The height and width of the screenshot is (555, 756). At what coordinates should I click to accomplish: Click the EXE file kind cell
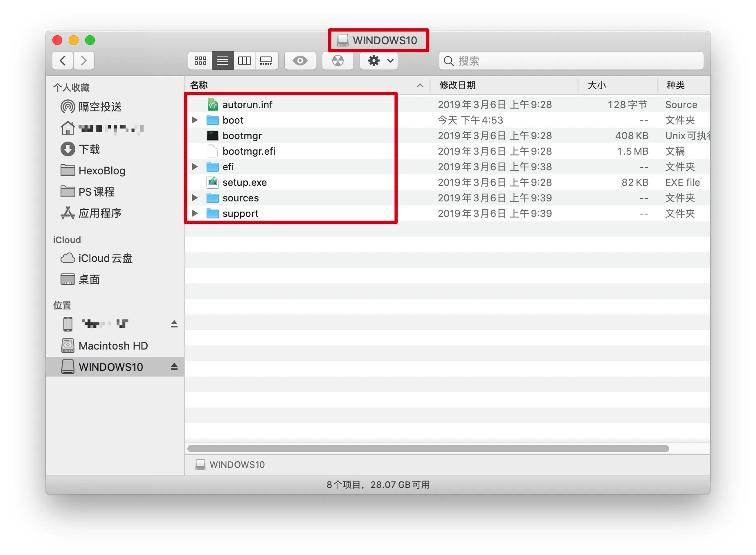coord(682,182)
